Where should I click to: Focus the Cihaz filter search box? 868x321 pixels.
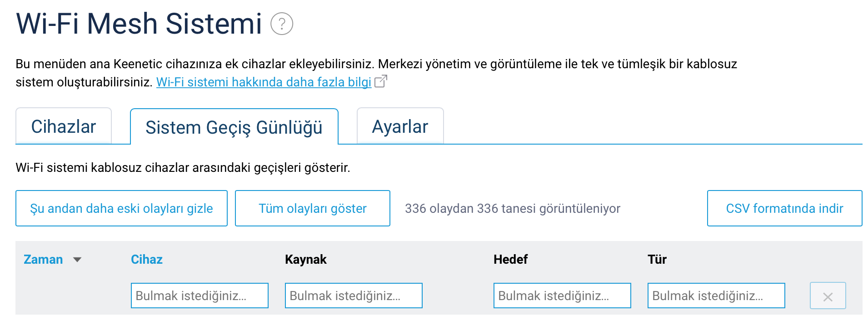point(200,296)
